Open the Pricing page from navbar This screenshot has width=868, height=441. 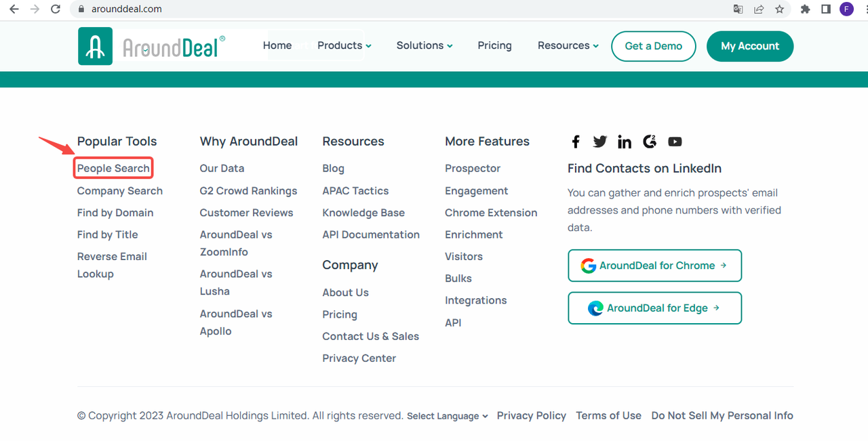click(494, 45)
